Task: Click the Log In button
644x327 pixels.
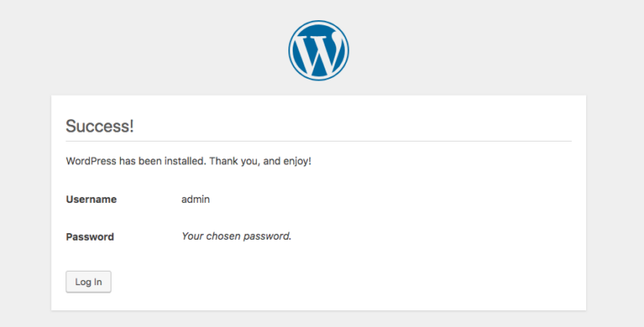Action: tap(88, 282)
